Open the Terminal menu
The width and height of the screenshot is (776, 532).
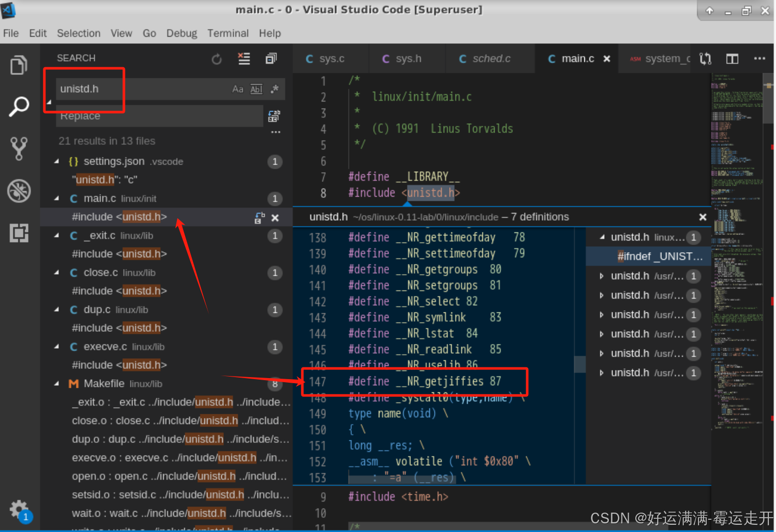point(228,33)
